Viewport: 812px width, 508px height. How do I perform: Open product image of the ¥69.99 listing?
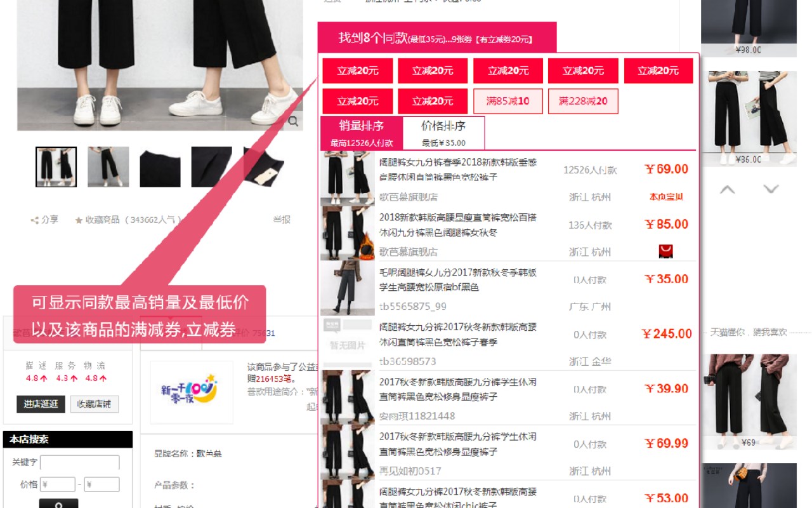pyautogui.click(x=348, y=453)
